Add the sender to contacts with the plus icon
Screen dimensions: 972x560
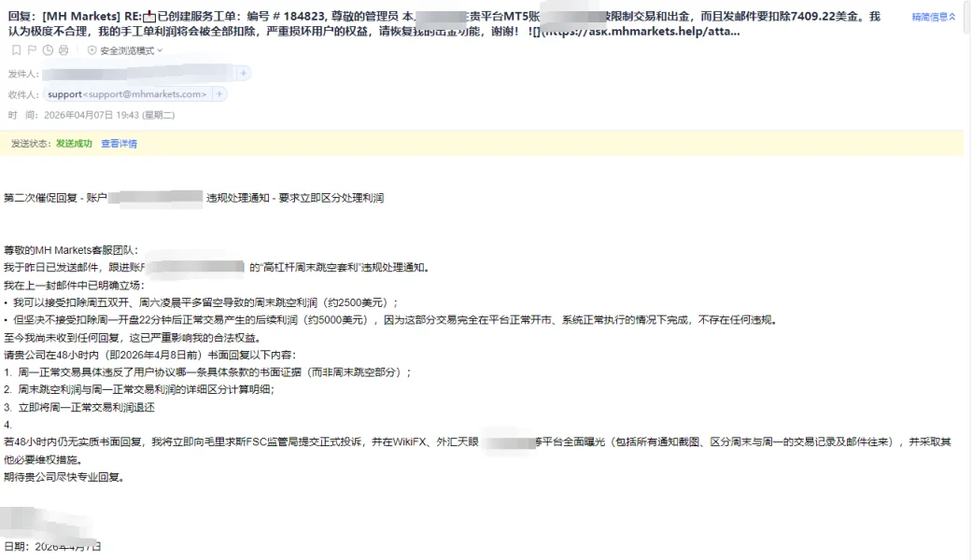pos(243,73)
